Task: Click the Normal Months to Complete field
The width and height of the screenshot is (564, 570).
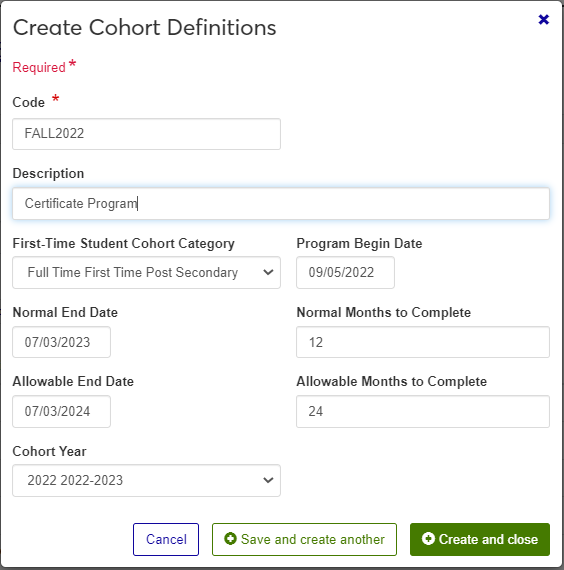Action: pos(423,342)
